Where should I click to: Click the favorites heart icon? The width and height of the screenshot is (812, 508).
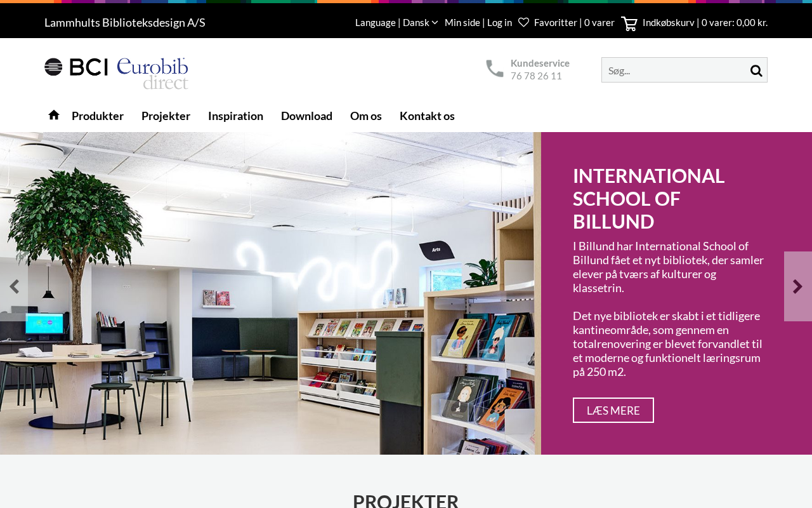(523, 22)
